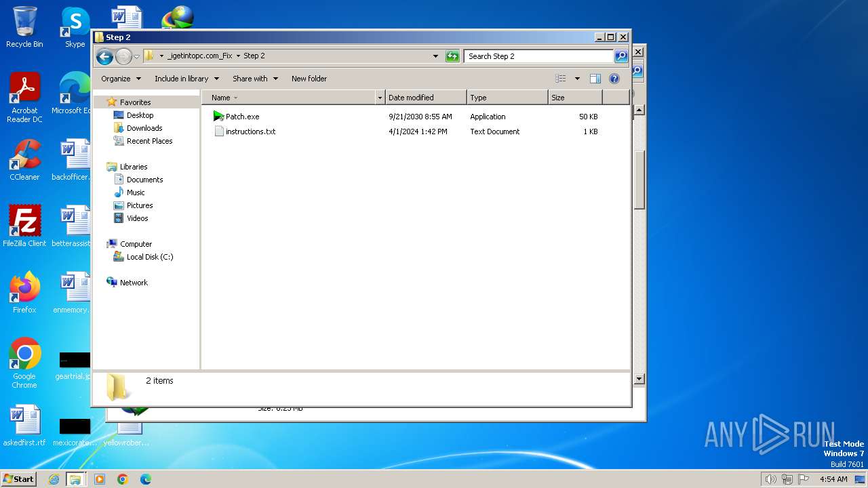Open the CCleaner desktop shortcut
The image size is (868, 488).
click(24, 161)
